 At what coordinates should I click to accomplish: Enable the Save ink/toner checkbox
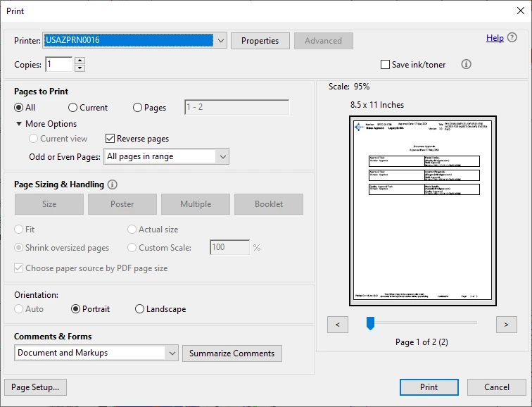[385, 65]
